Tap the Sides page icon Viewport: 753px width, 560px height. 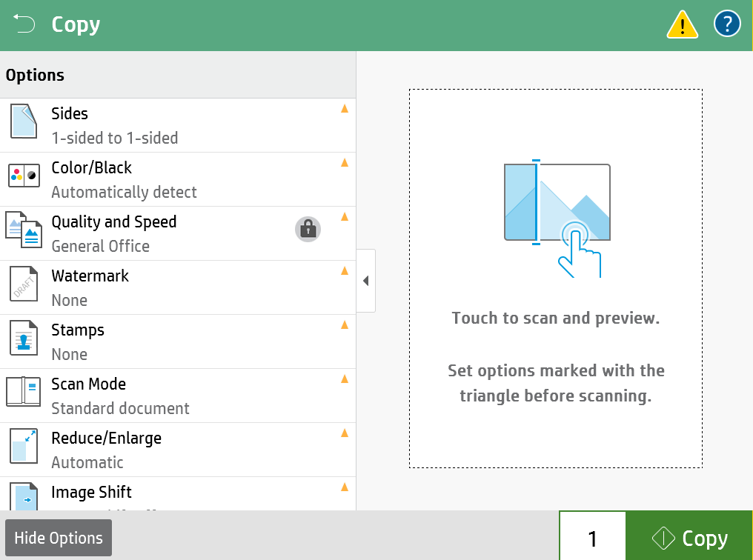[x=23, y=121]
